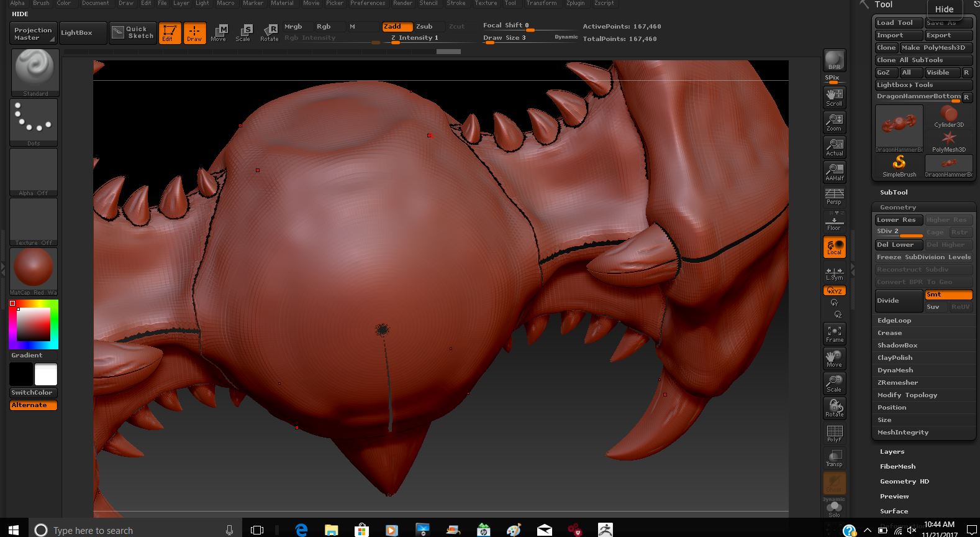The image size is (980, 537).
Task: Toggle XYZ rotation mode
Action: click(x=834, y=290)
